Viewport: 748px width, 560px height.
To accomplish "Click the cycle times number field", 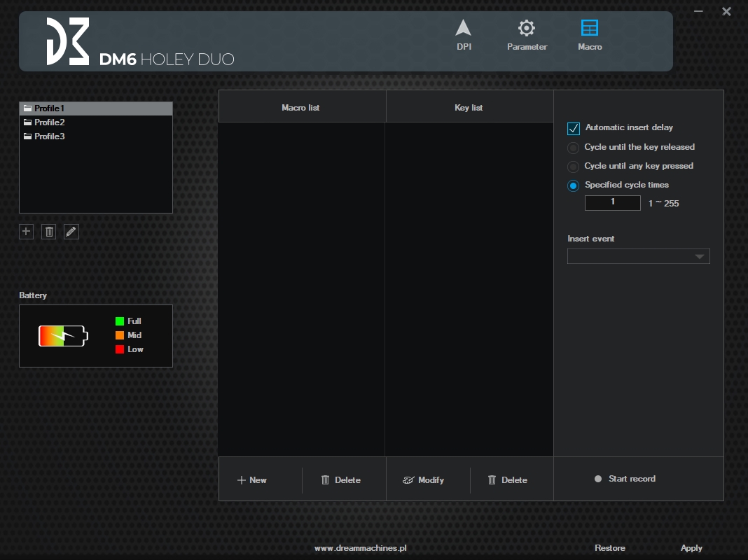I will point(613,202).
